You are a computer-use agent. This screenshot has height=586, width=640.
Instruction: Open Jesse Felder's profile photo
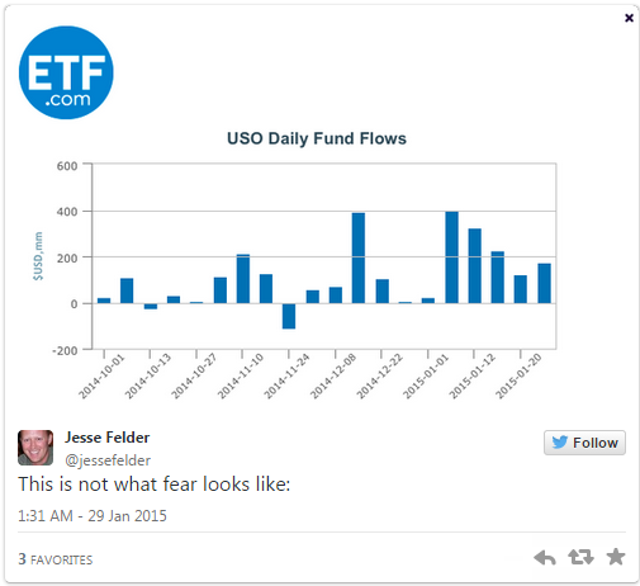tap(36, 448)
